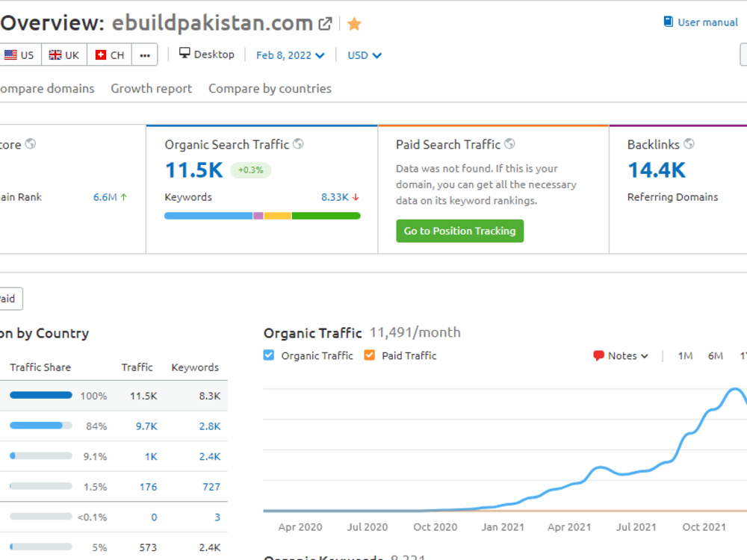Viewport: 747px width, 560px height.
Task: Select the CH flag database
Action: (110, 55)
